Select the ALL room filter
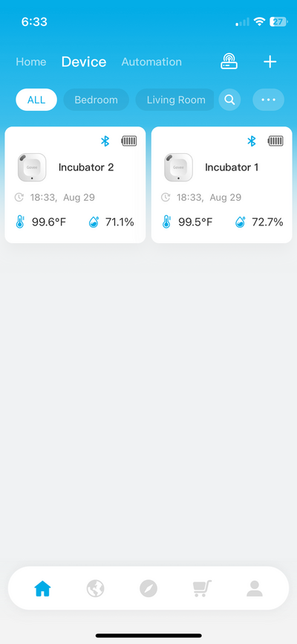The height and width of the screenshot is (644, 297). (x=36, y=100)
